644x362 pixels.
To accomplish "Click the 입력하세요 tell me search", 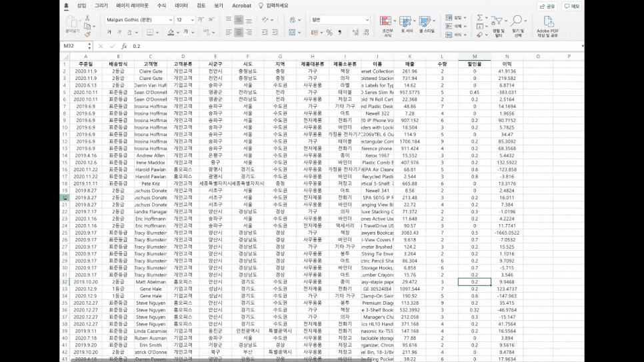I will 273,6.
